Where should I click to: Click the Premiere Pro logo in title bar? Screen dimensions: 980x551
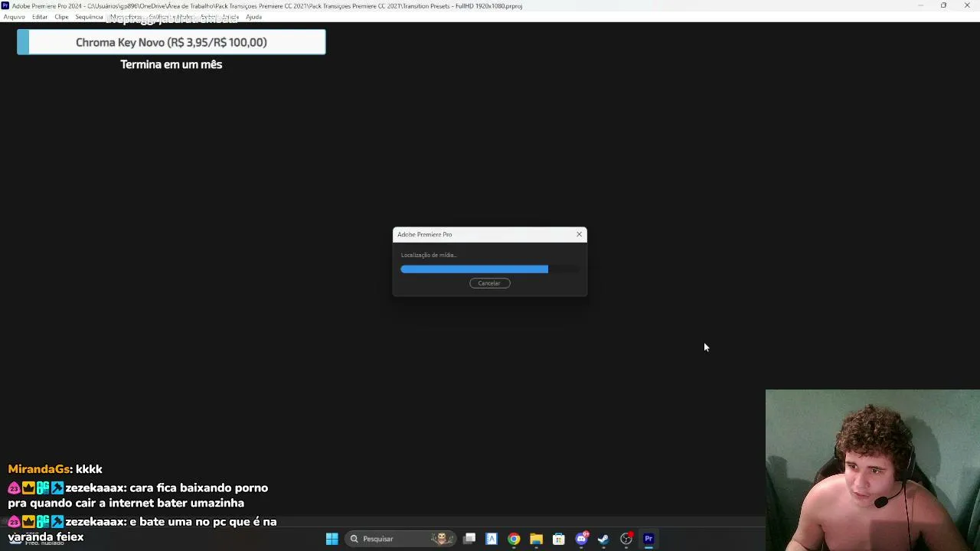[x=5, y=5]
